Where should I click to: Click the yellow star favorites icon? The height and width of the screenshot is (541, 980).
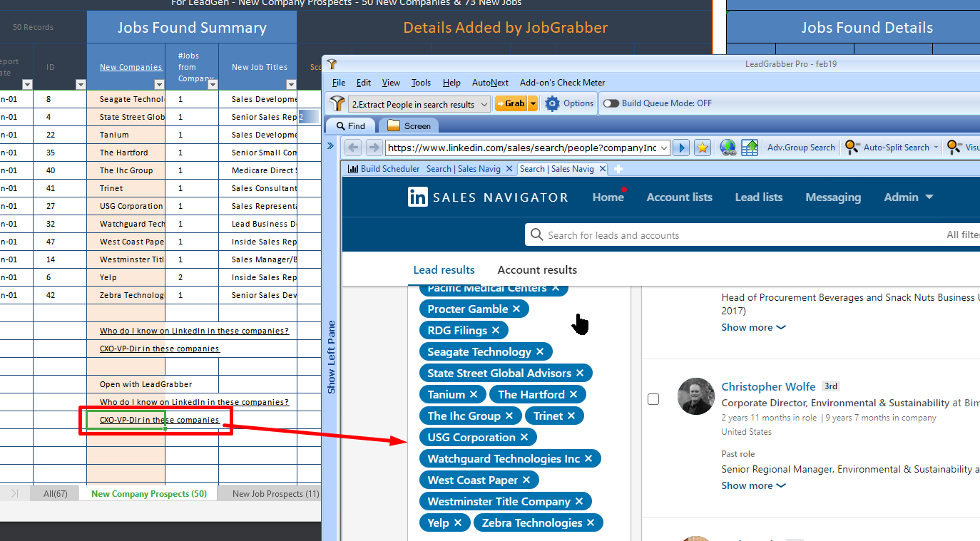coord(703,148)
